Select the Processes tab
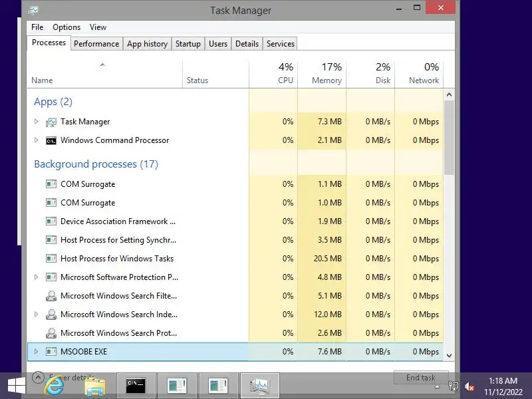The width and height of the screenshot is (532, 399). (x=49, y=43)
